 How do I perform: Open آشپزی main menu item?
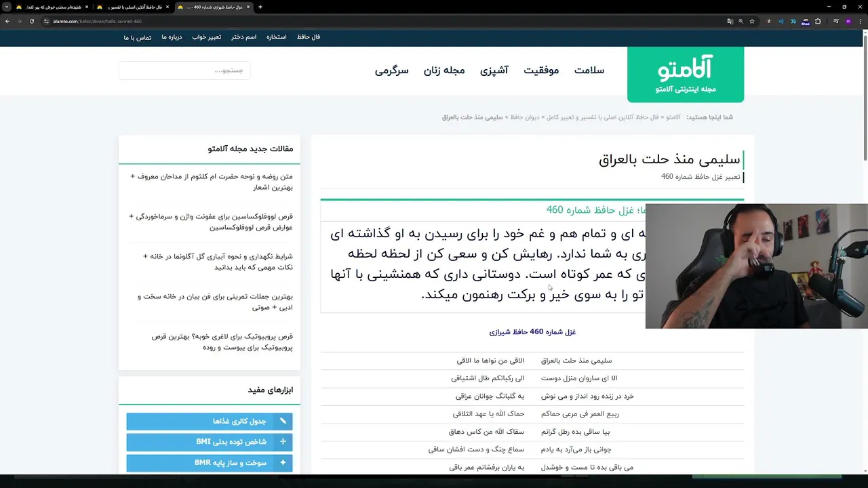(494, 70)
